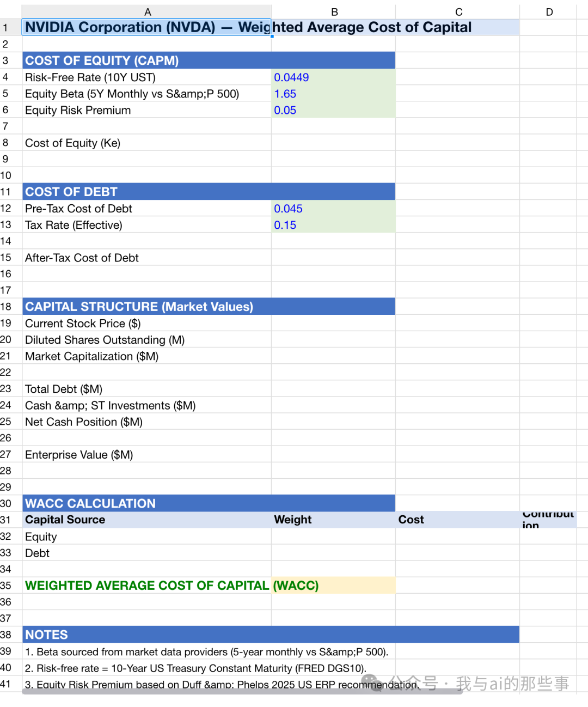
Task: Click Diluted Shares Outstanding (M) cell
Action: (146, 340)
